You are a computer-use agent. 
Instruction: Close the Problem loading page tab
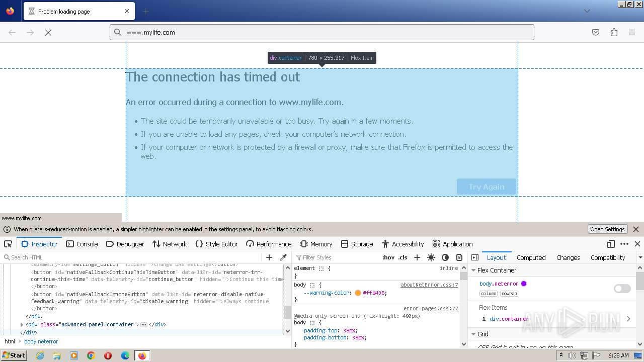tap(127, 11)
